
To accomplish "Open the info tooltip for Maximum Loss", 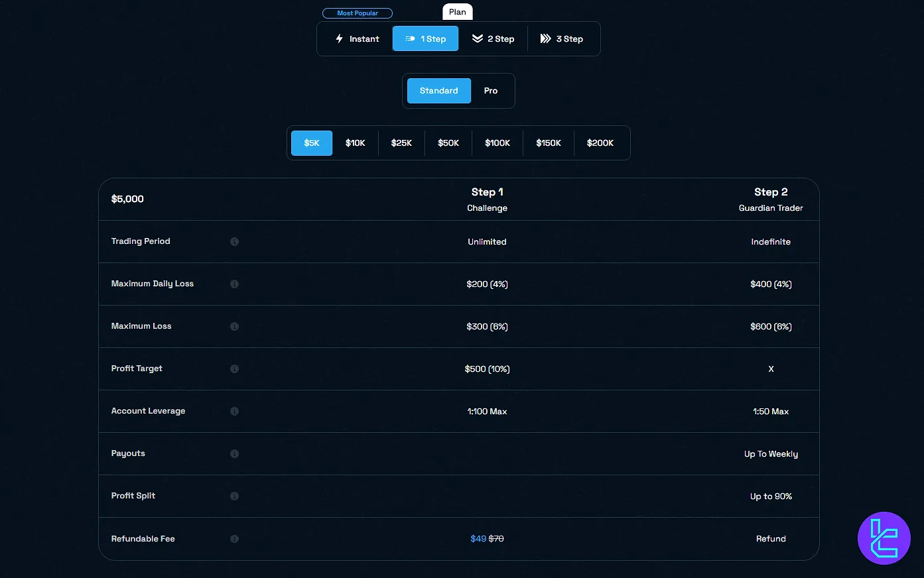I will [234, 327].
